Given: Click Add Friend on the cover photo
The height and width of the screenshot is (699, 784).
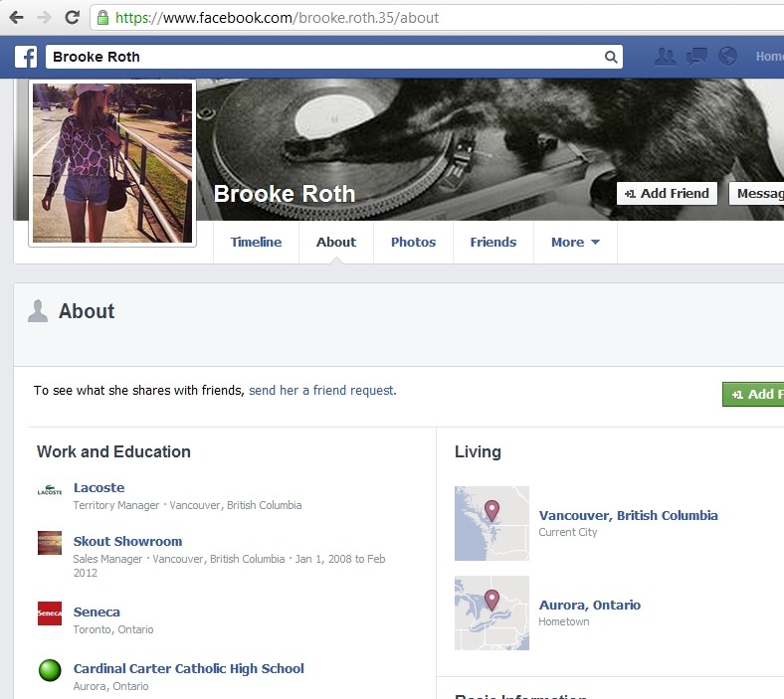Looking at the screenshot, I should [x=667, y=193].
